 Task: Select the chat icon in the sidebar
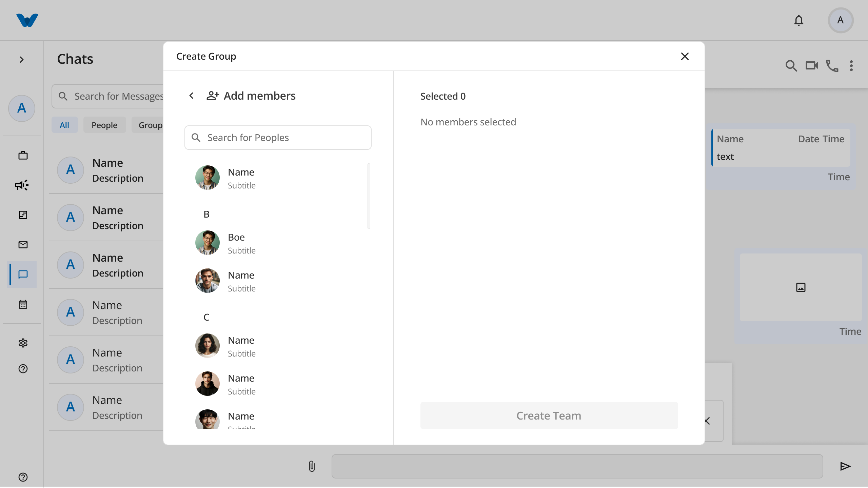click(x=23, y=274)
